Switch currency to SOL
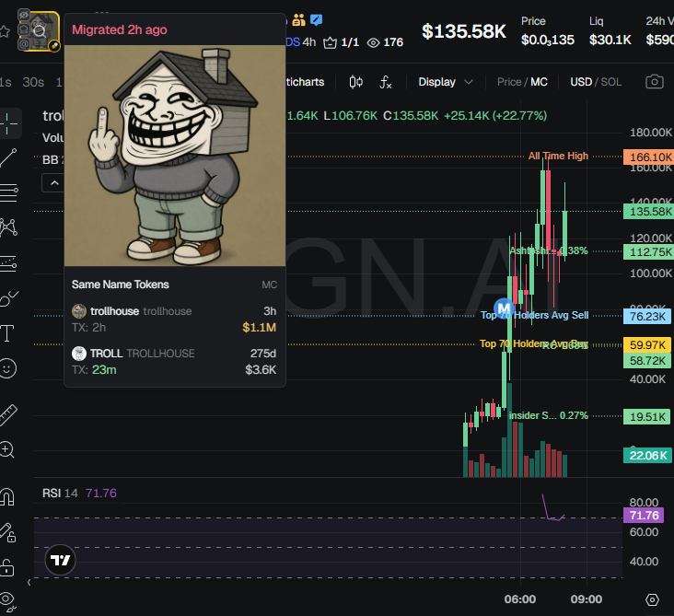The width and height of the screenshot is (674, 616). point(611,82)
